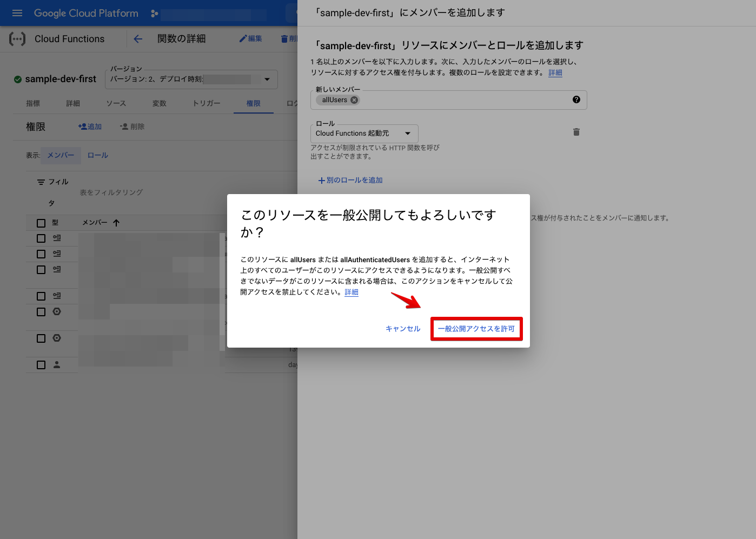Switch to the トリガー tab
The width and height of the screenshot is (756, 539).
[x=207, y=103]
